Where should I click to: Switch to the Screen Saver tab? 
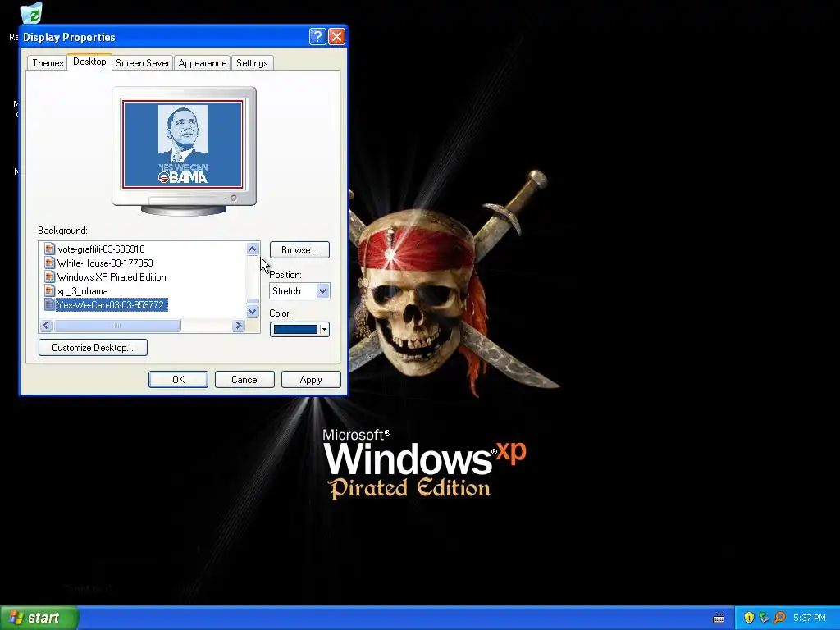click(143, 62)
